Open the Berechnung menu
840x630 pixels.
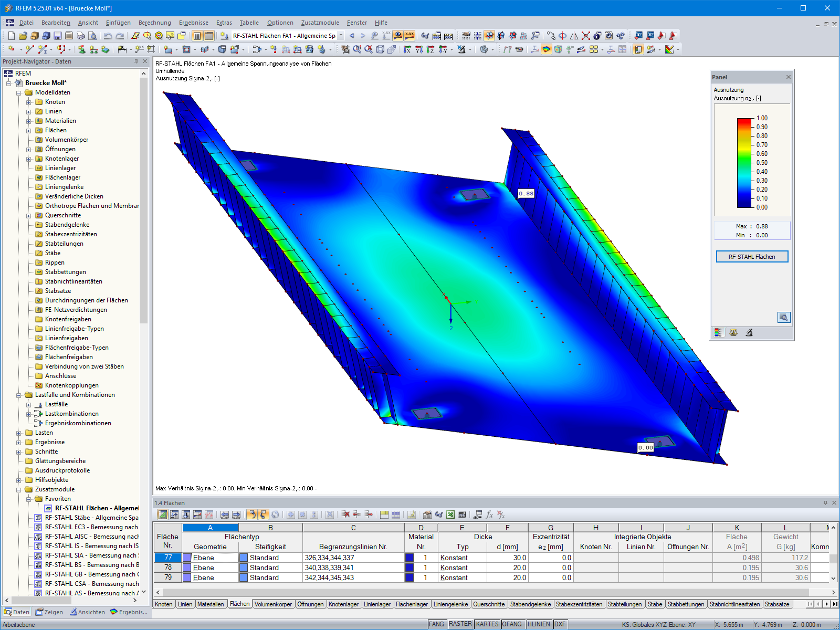(x=155, y=23)
